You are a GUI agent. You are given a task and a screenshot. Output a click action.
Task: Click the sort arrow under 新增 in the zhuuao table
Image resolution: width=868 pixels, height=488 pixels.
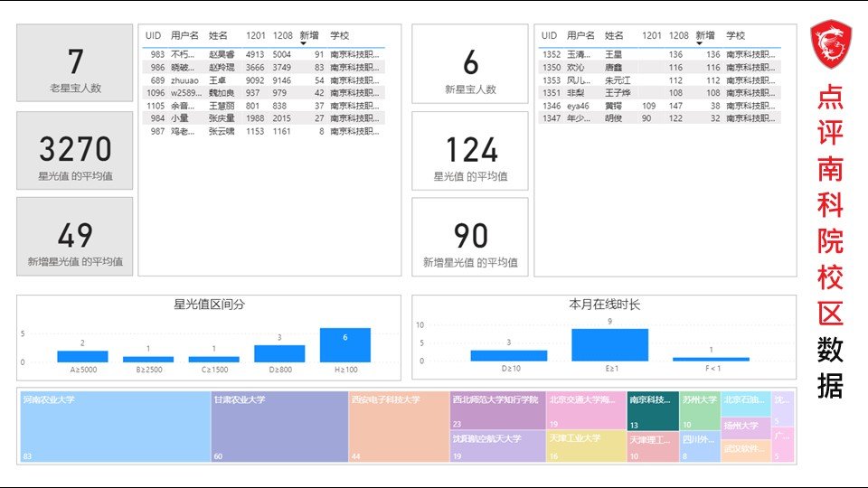303,44
